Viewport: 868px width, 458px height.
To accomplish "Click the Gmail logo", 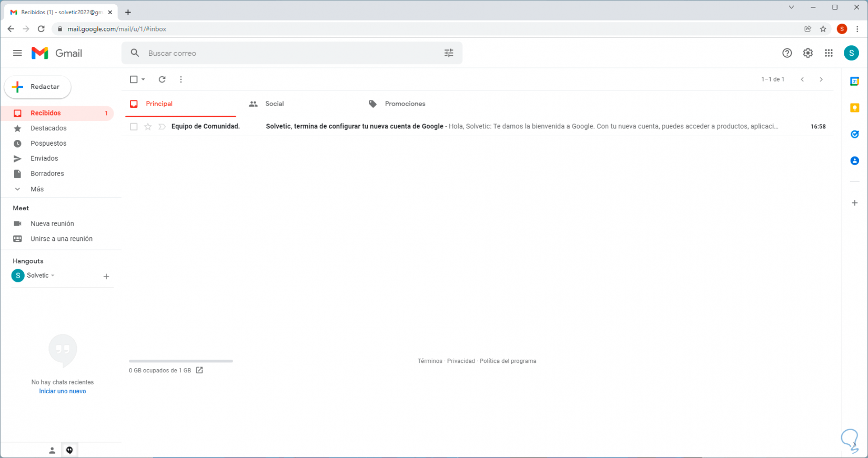I will (x=57, y=53).
